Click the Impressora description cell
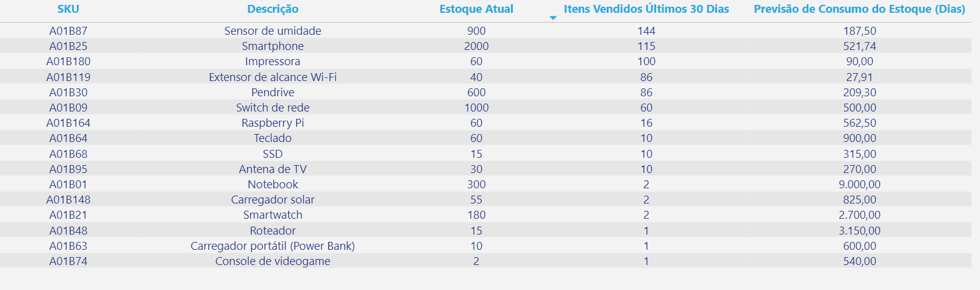980x290 pixels. pos(273,62)
